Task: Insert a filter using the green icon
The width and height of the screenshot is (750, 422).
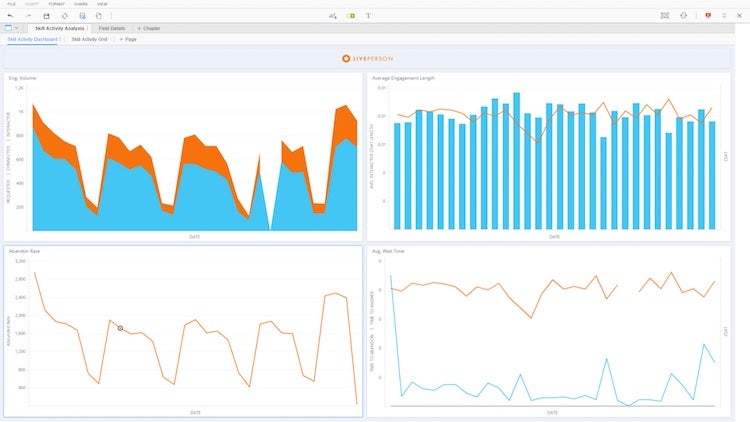Action: [351, 16]
